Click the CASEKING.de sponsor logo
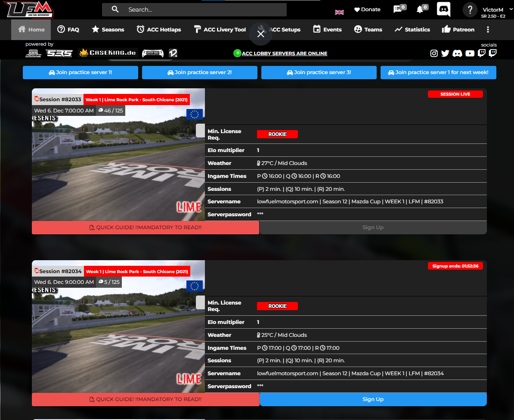The image size is (514, 420). 108,53
